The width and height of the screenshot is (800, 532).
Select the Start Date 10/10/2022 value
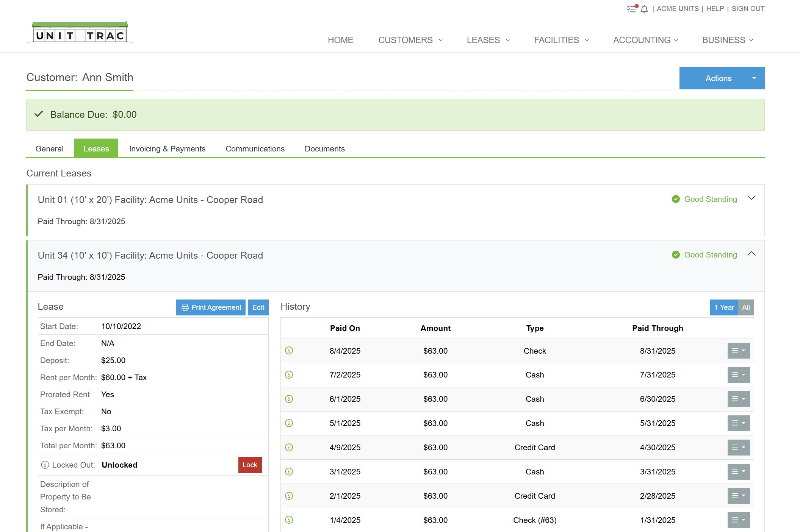tap(121, 326)
